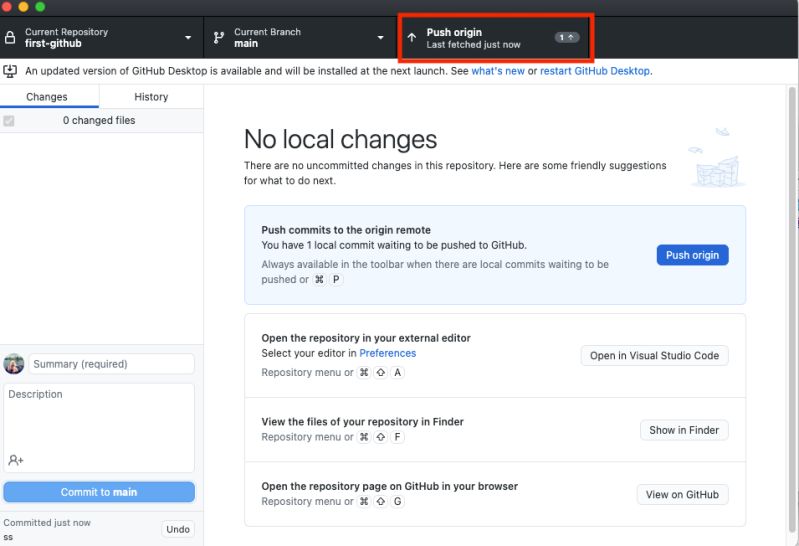Click the "Last fetched just now" text

click(473, 45)
